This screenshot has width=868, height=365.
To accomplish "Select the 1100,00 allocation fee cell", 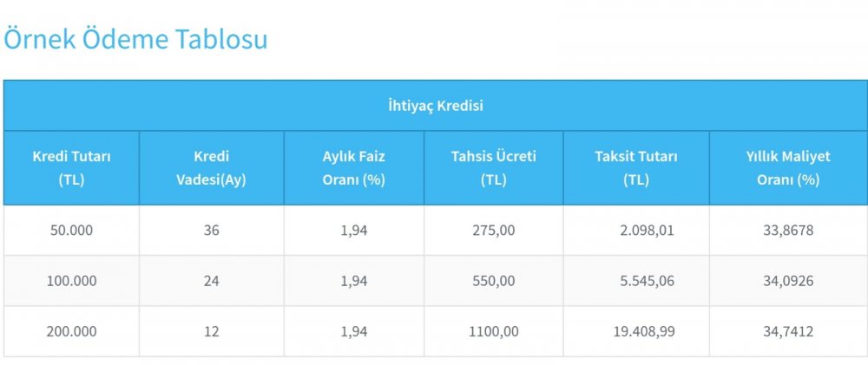I will point(493,332).
